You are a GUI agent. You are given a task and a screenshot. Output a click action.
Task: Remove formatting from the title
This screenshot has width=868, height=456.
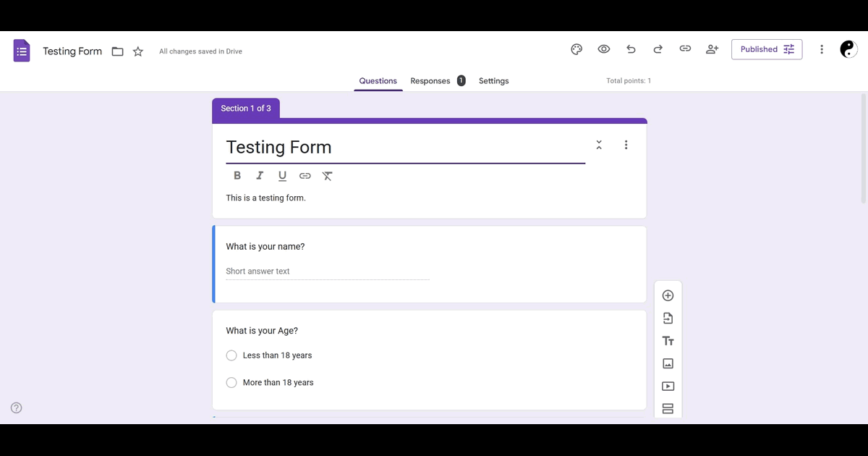click(x=328, y=176)
